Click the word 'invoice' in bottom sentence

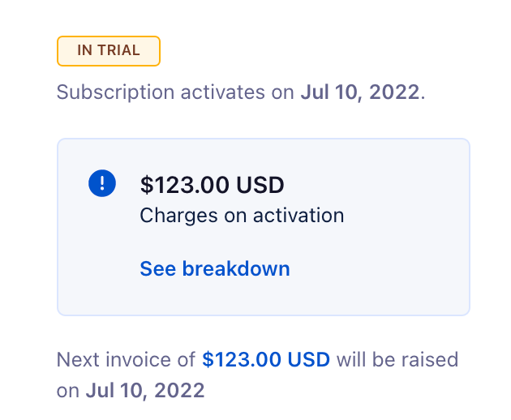pos(139,360)
